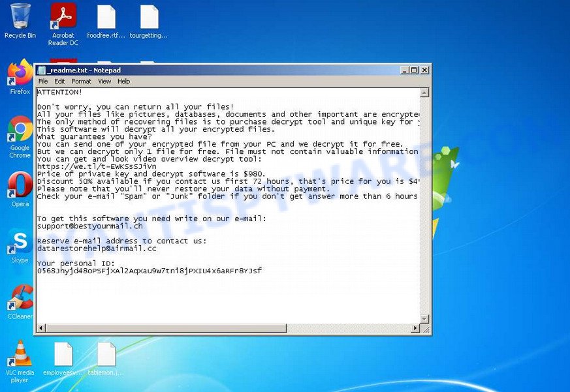This screenshot has width=570, height=392.
Task: Open the File menu in Notepad
Action: 43,81
